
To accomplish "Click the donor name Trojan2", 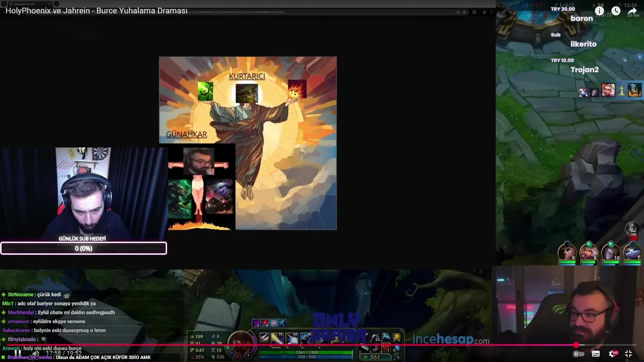I will click(x=585, y=70).
